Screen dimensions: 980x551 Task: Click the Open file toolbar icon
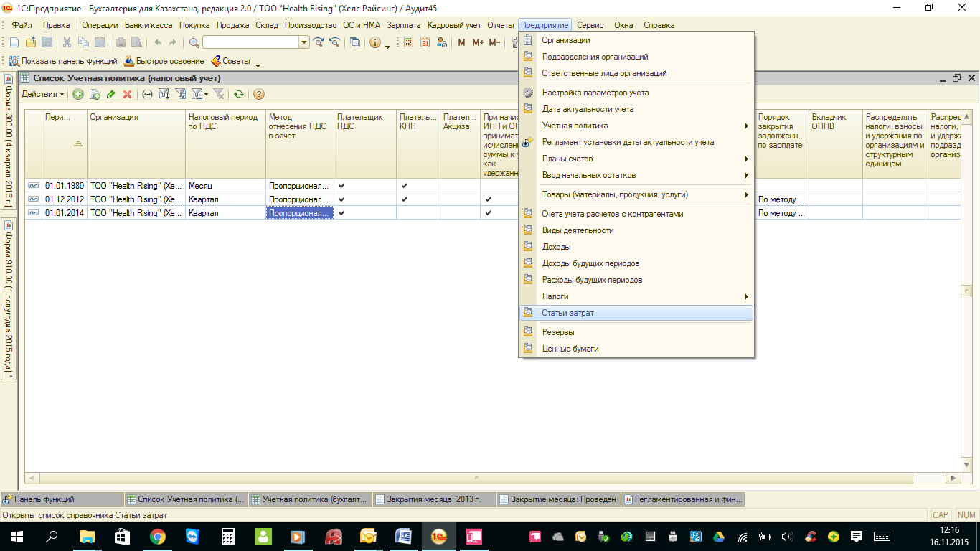tap(31, 42)
